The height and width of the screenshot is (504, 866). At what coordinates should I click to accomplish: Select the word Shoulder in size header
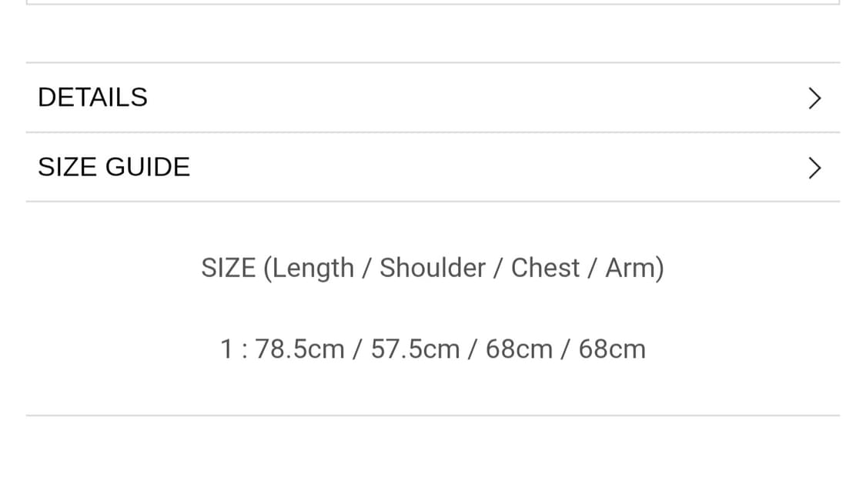[x=433, y=268]
